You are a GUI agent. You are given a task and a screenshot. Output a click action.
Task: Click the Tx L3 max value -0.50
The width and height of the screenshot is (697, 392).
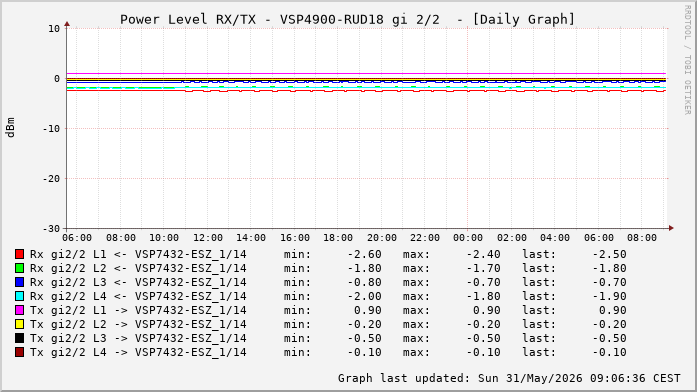[484, 338]
